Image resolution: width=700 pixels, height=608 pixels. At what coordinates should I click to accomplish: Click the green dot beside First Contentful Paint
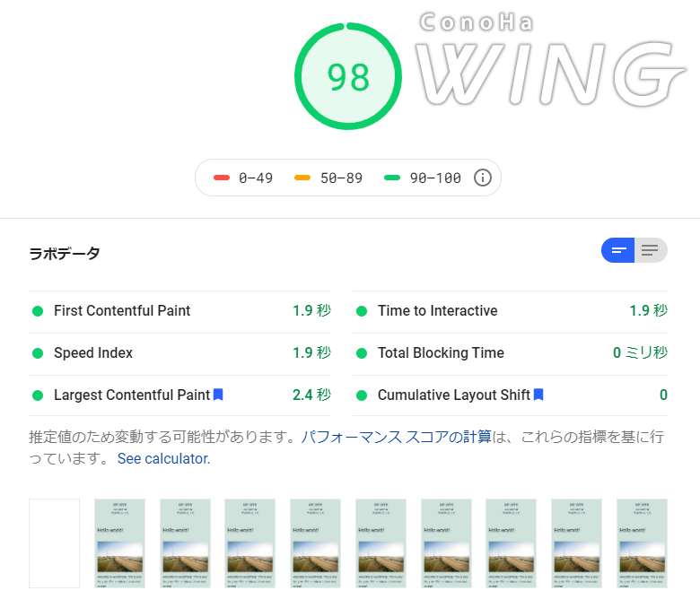coord(38,311)
